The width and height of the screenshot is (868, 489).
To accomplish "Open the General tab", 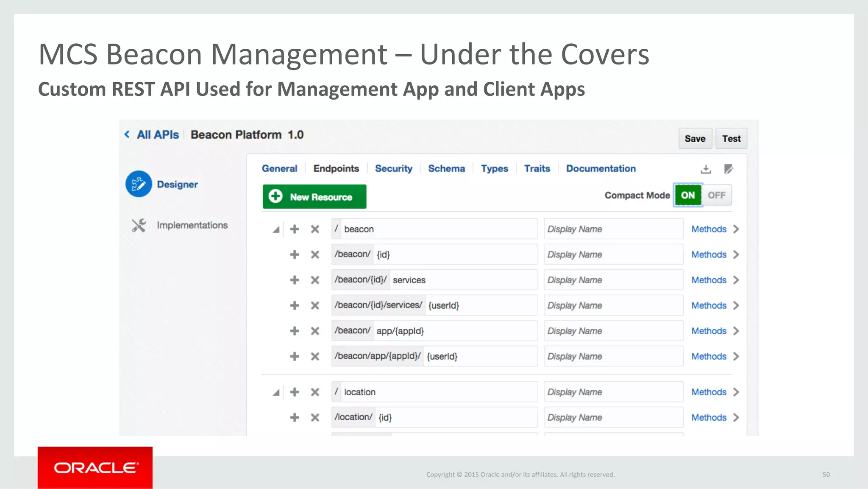I will pos(280,168).
